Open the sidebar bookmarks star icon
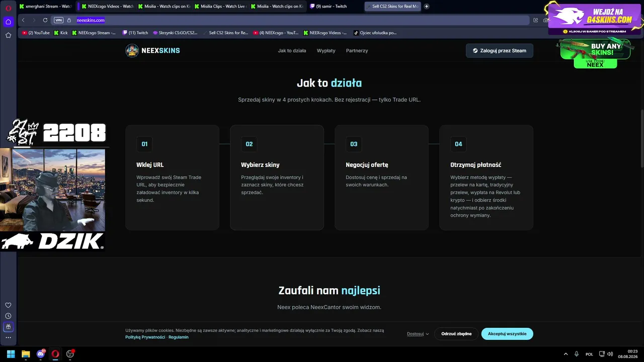644x362 pixels. 8,35
